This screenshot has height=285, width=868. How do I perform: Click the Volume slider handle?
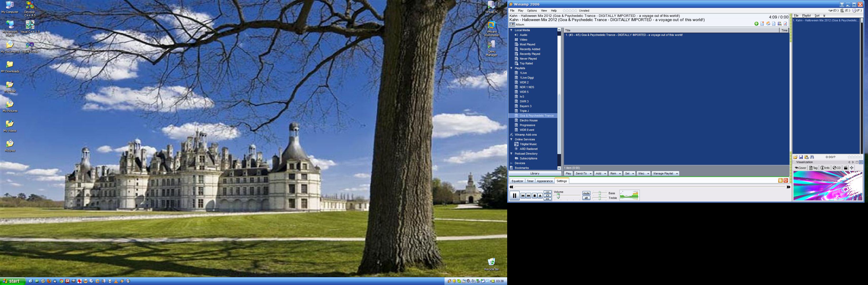click(558, 196)
